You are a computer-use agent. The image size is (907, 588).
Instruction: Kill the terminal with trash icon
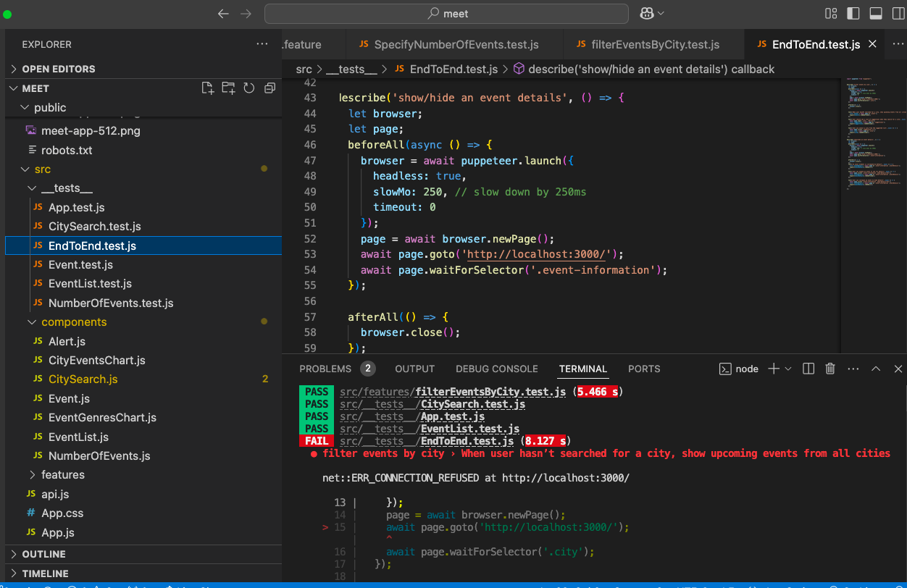coord(831,369)
